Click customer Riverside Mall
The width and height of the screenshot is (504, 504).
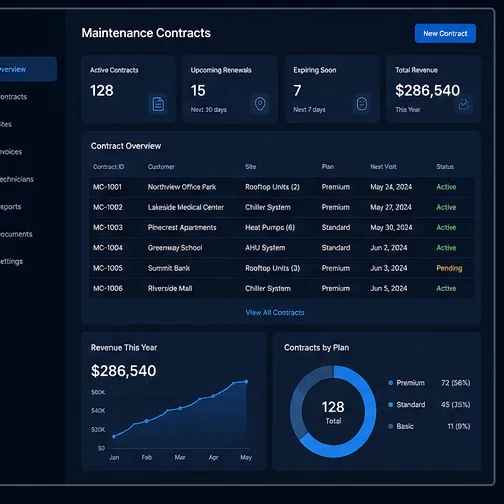coord(170,288)
